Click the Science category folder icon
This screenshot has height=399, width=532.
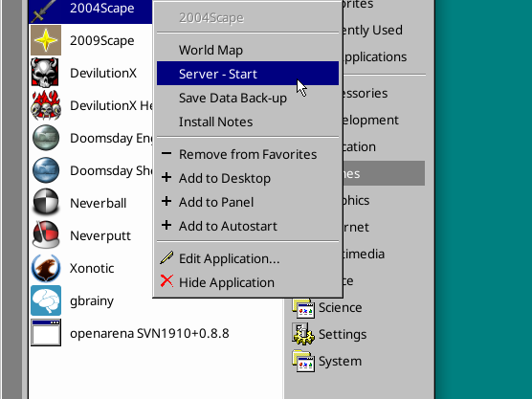coord(303,308)
